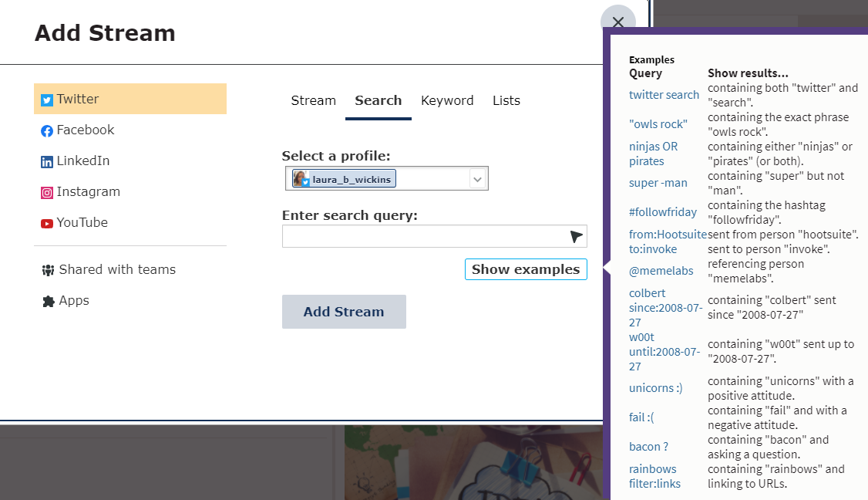The width and height of the screenshot is (868, 500).
Task: Click the '#followfriday' example query
Action: pyautogui.click(x=663, y=212)
